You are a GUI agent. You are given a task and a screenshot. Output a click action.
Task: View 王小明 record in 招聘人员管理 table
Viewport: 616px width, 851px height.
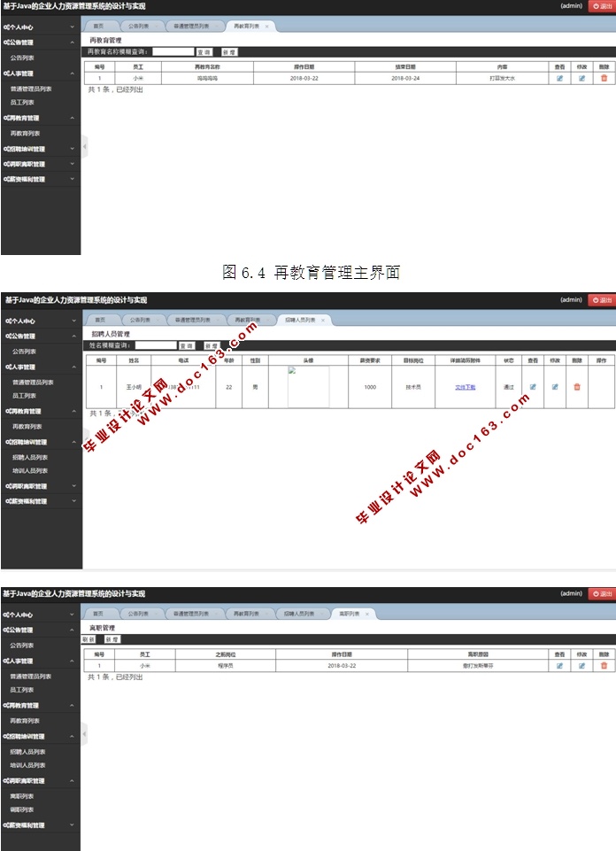533,387
